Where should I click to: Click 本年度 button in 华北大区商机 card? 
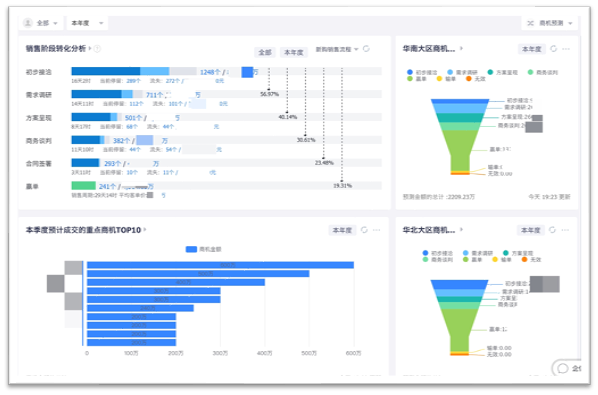coord(530,230)
